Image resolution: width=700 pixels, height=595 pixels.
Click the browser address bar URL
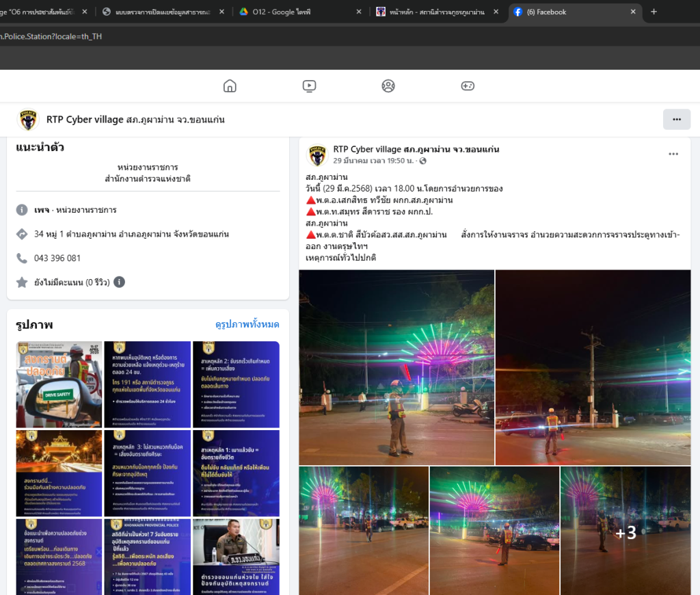51,36
